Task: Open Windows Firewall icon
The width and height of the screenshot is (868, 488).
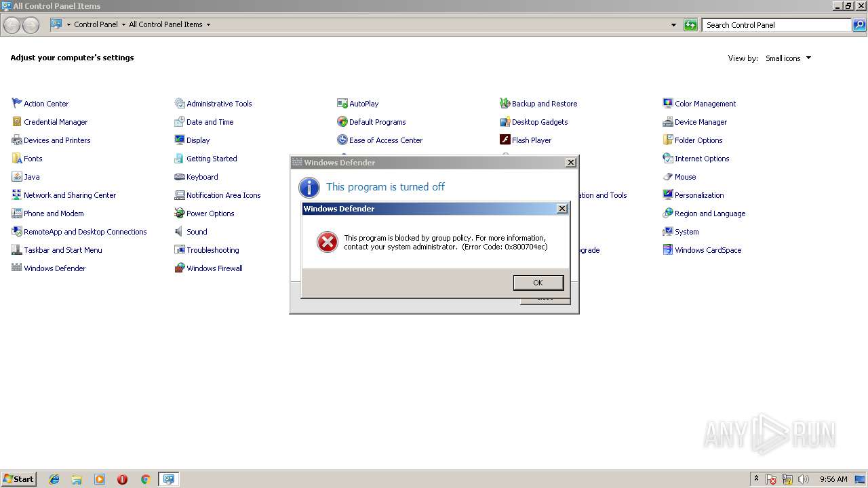Action: point(180,268)
